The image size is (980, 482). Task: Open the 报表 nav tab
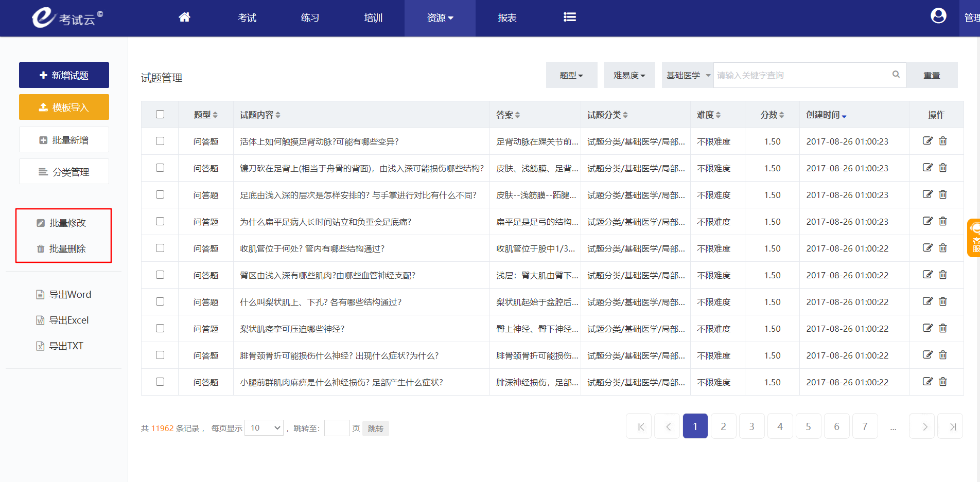[507, 18]
